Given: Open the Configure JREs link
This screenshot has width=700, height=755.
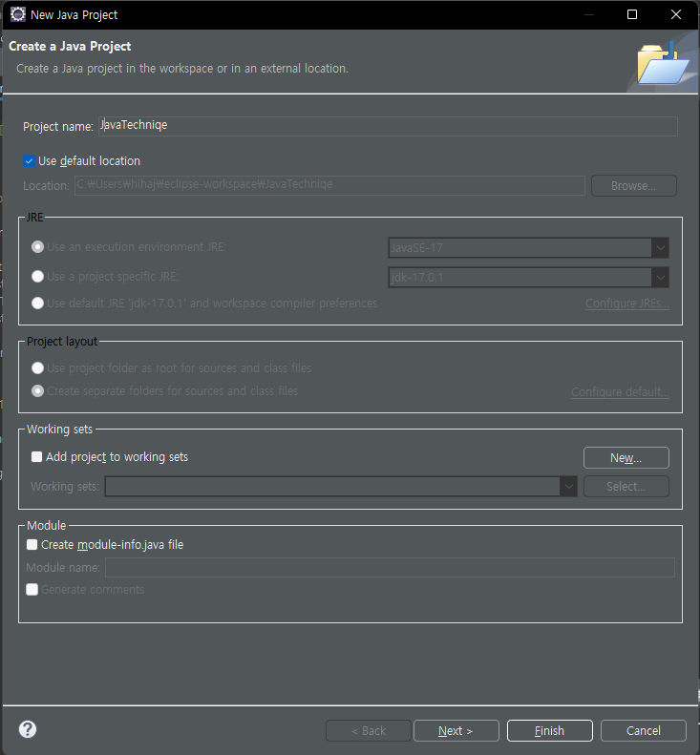Looking at the screenshot, I should coord(627,304).
